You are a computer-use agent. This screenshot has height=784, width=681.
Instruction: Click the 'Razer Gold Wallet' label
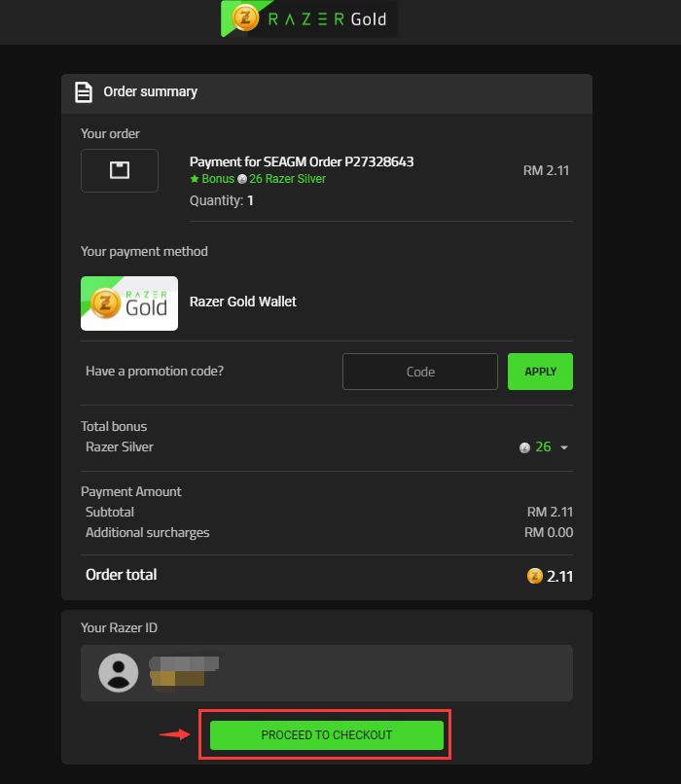point(243,302)
